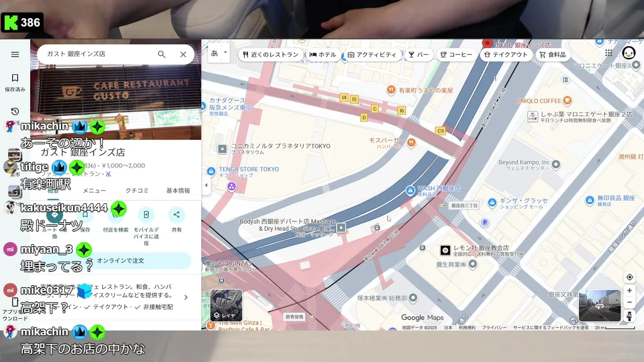Open the Google Maps hamburger menu
Screen dimensions: 644x362
(x=15, y=54)
